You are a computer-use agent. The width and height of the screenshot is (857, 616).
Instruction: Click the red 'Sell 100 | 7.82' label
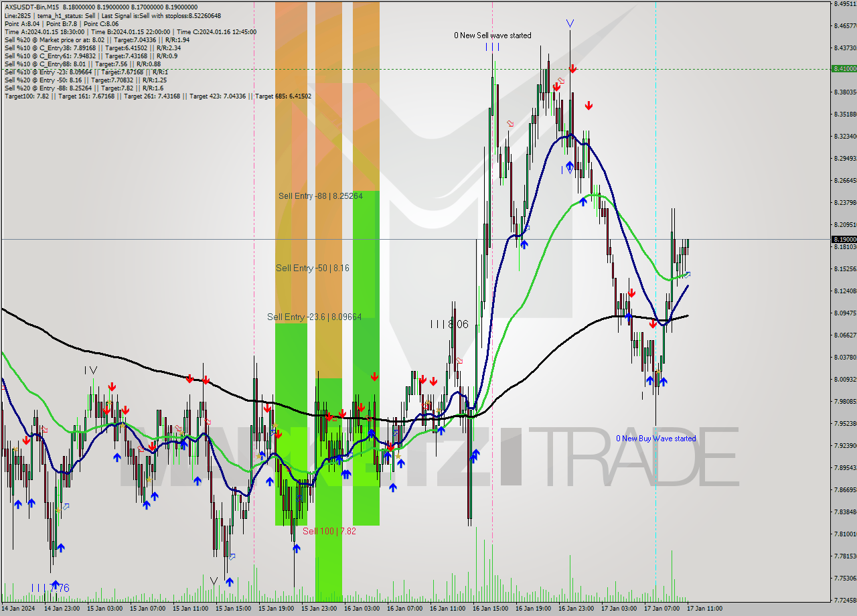coord(329,531)
